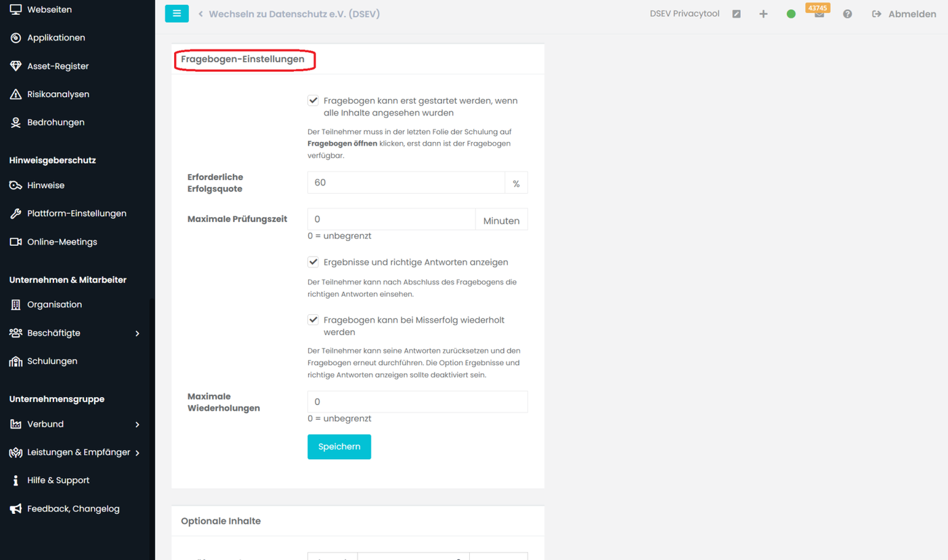The image size is (948, 560).
Task: Click the hamburger menu toggle icon
Action: coord(177,14)
